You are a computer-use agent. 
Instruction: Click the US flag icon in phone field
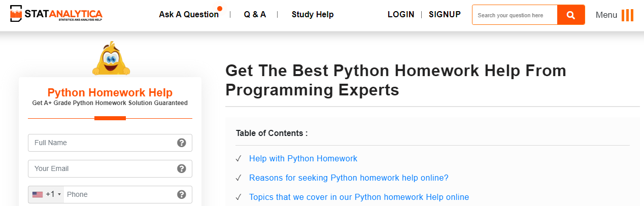38,194
